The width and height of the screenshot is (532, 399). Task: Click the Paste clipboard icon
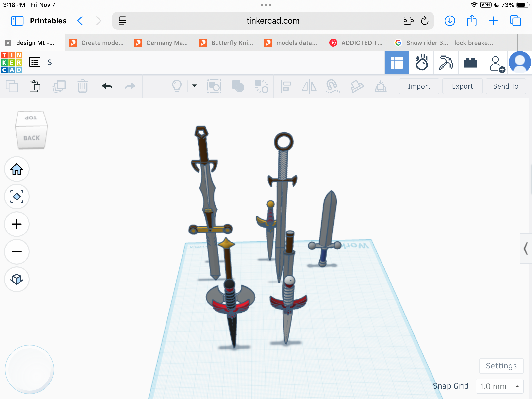35,86
